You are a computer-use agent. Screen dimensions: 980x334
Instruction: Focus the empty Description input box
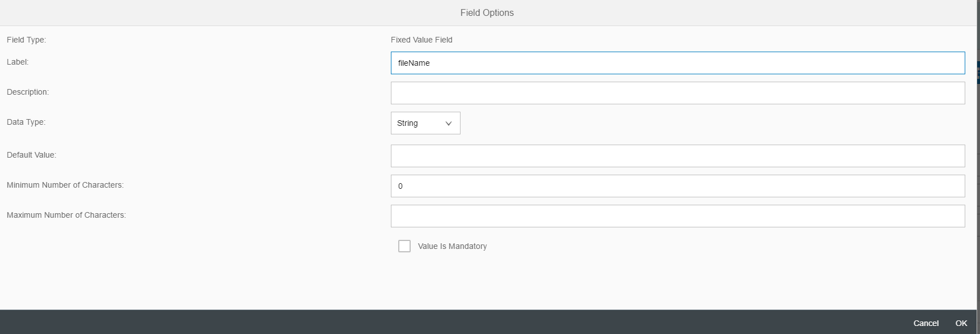(678, 93)
